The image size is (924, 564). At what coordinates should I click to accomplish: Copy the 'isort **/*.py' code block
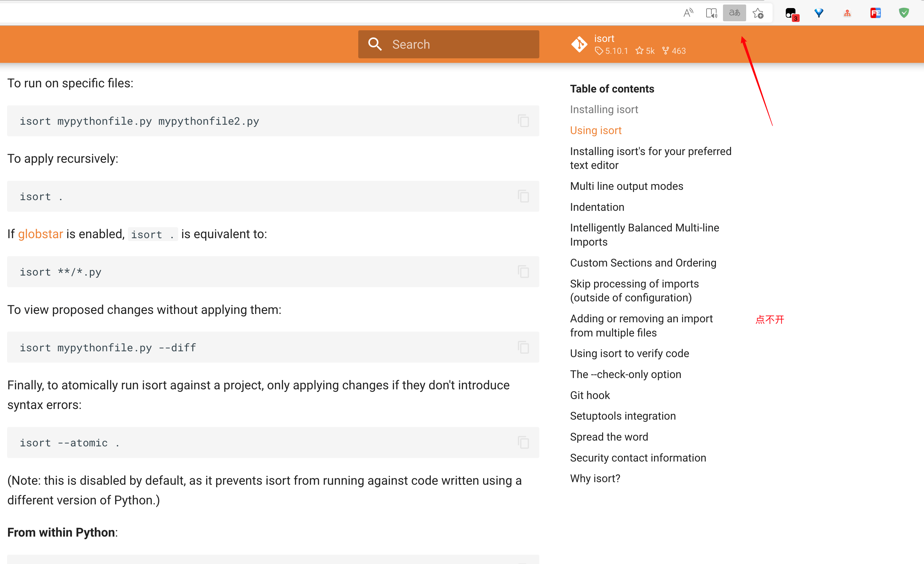click(x=523, y=272)
